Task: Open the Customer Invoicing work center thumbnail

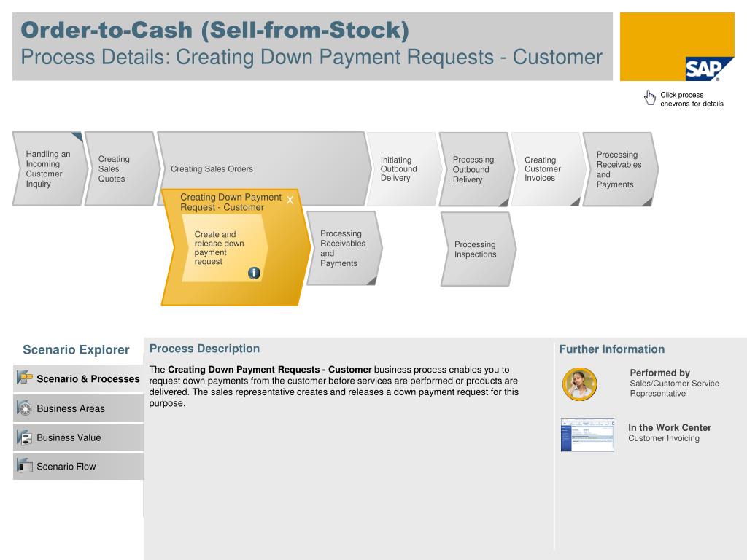Action: (x=587, y=435)
